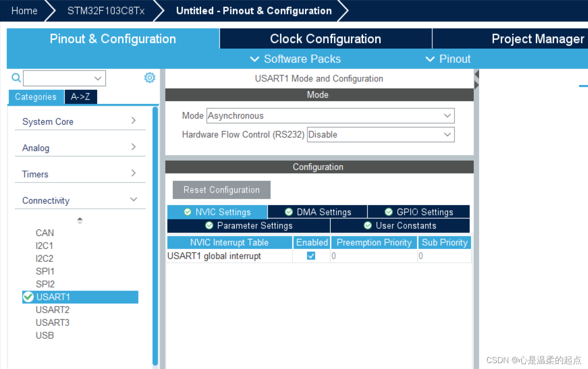Click the green check icon beside USART1
This screenshot has height=369, width=588.
point(28,297)
